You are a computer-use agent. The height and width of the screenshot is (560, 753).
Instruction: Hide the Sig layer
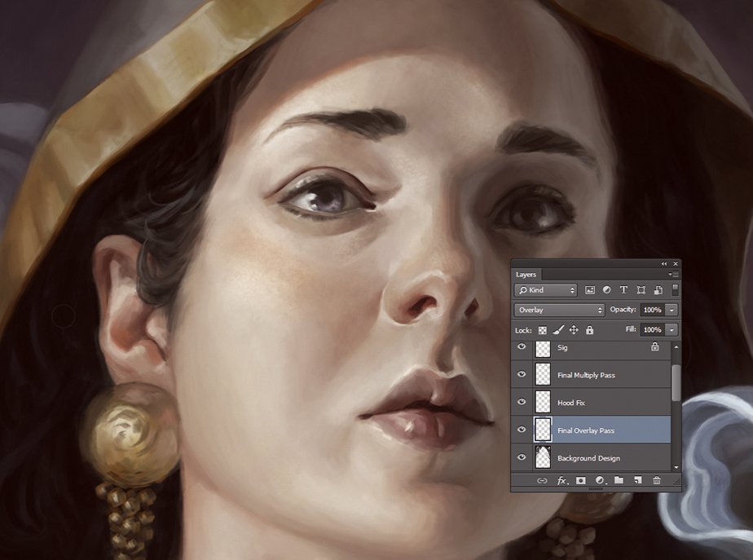click(522, 346)
